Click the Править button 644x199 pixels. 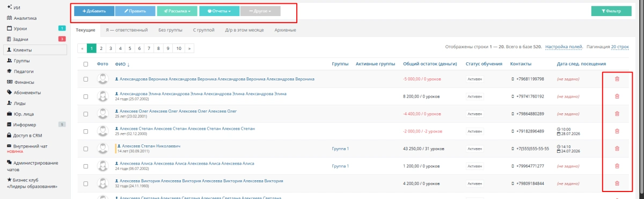point(135,11)
